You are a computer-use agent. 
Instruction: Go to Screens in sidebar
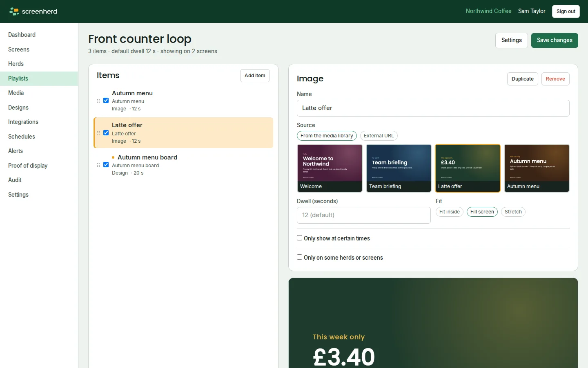pos(39,49)
